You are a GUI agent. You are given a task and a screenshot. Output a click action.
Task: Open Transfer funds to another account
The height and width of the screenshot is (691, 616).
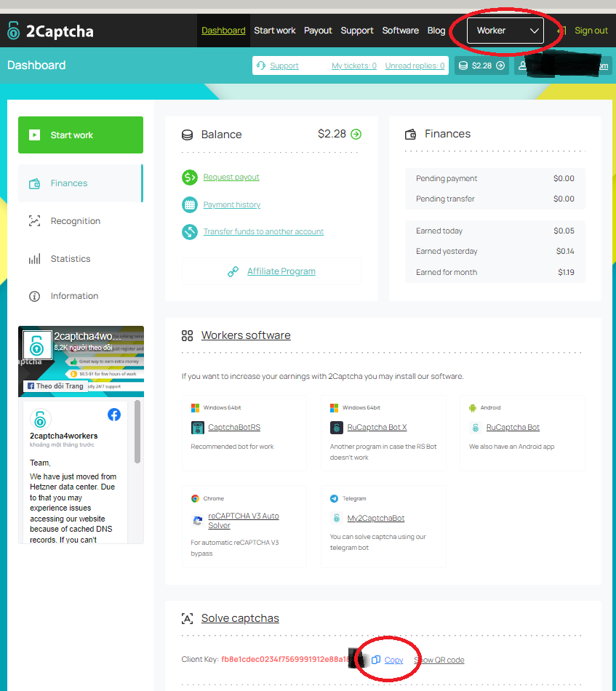263,232
